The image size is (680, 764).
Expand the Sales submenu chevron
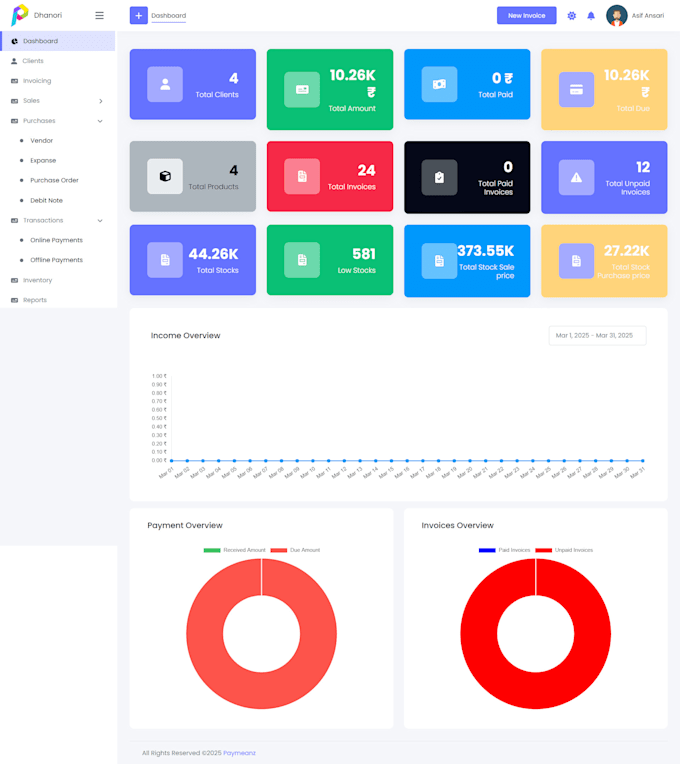point(100,101)
